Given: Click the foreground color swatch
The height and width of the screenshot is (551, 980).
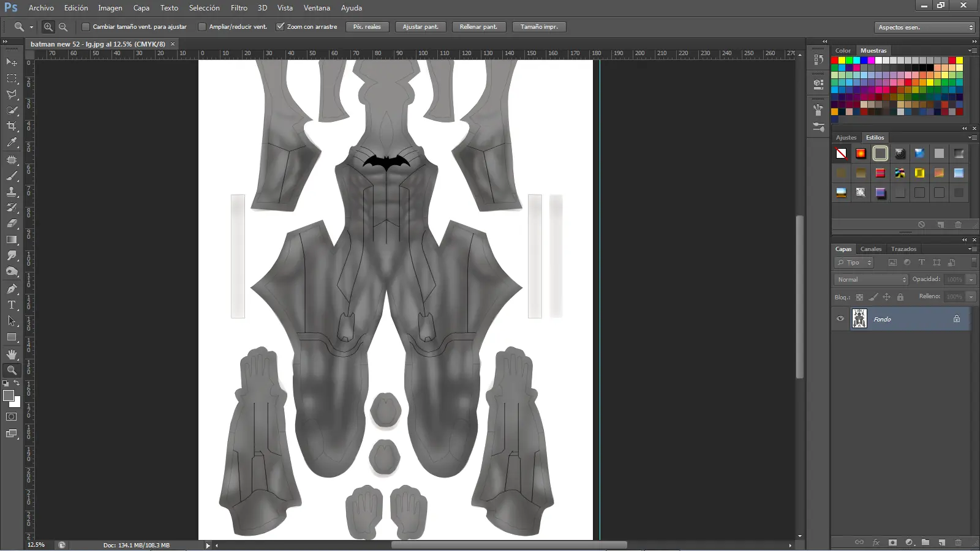Looking at the screenshot, I should [9, 396].
